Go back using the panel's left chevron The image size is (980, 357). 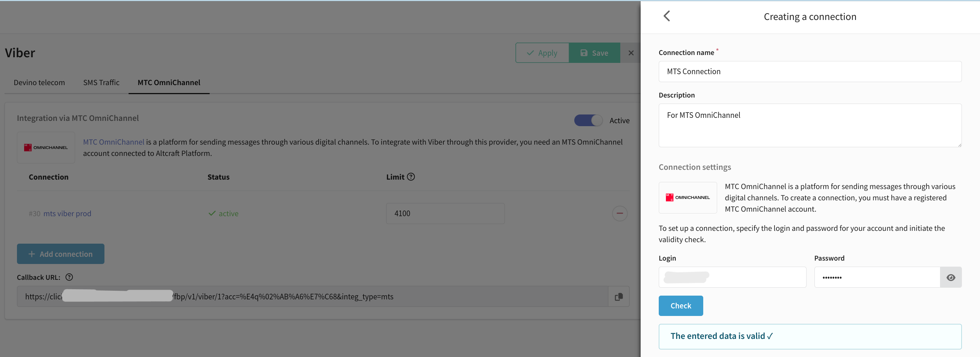pos(667,16)
